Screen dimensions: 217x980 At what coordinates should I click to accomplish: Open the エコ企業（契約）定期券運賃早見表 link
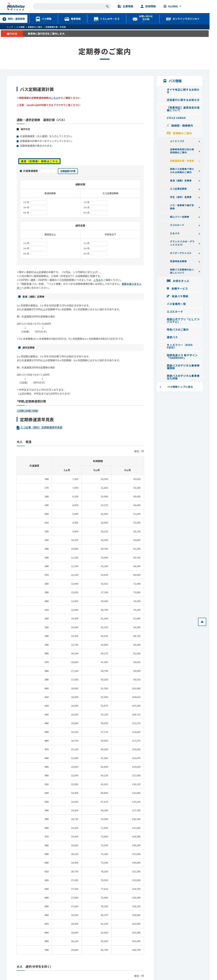pyautogui.click(x=41, y=428)
